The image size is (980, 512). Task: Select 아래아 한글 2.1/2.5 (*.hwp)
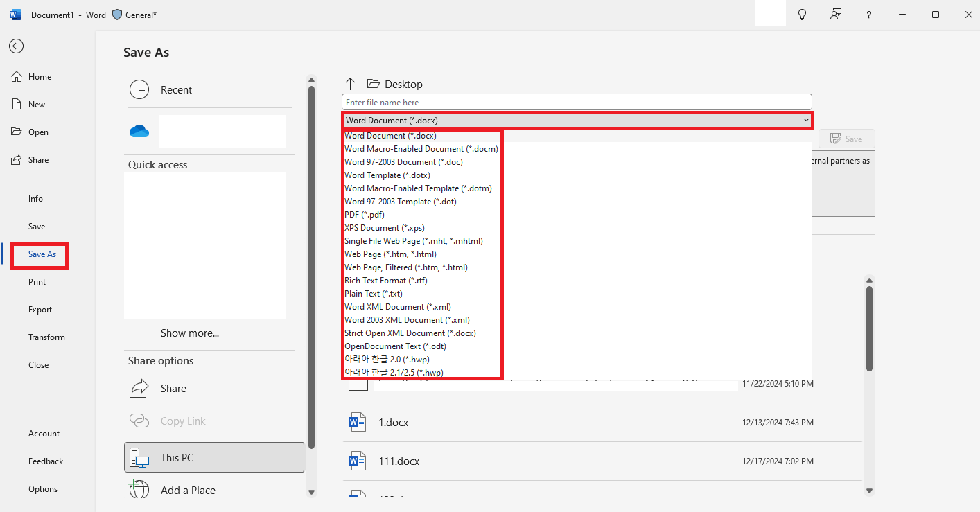(x=394, y=373)
